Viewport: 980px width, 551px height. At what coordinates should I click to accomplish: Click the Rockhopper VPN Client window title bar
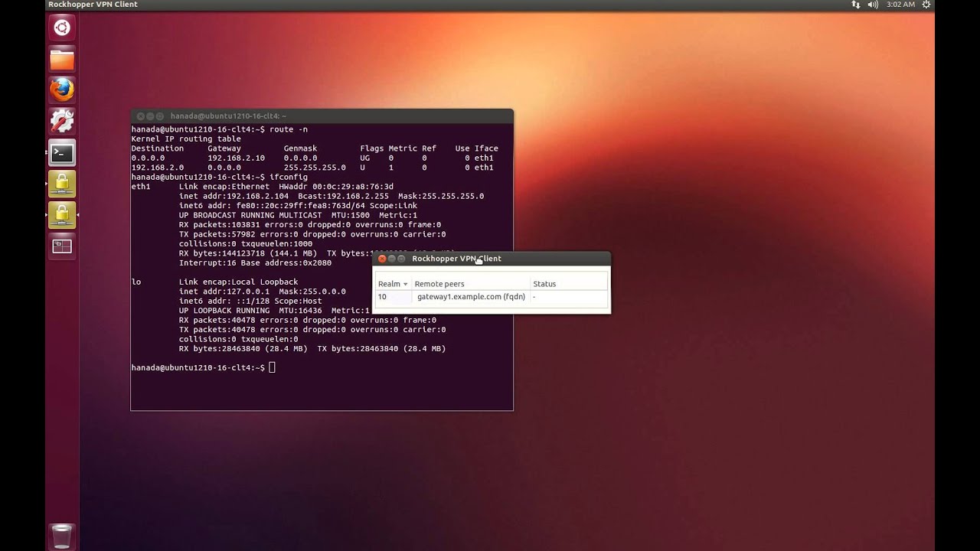tap(492, 259)
